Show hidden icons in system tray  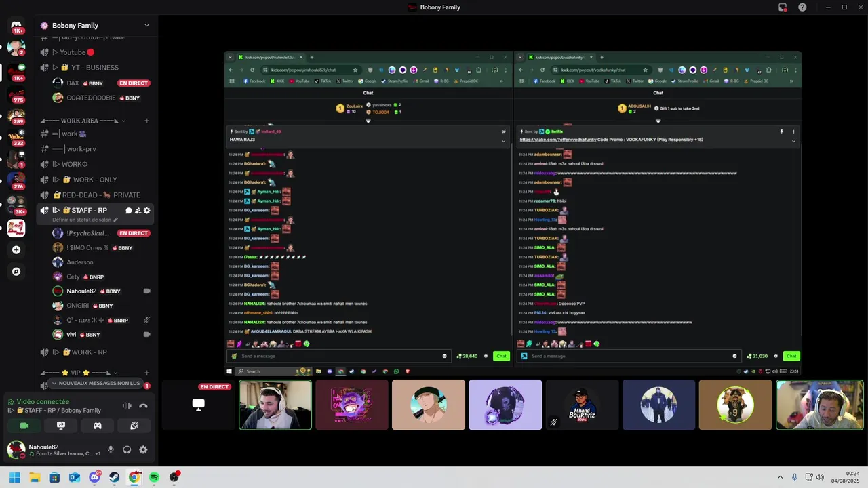pyautogui.click(x=780, y=477)
